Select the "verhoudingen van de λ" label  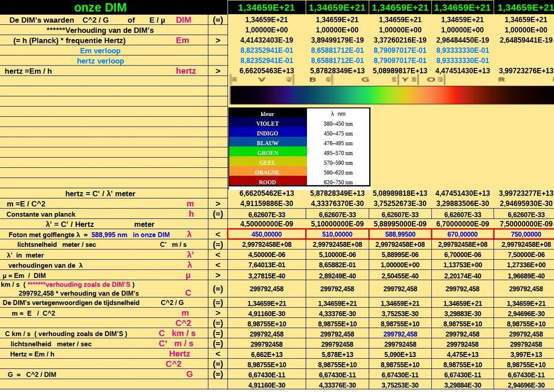[46, 265]
